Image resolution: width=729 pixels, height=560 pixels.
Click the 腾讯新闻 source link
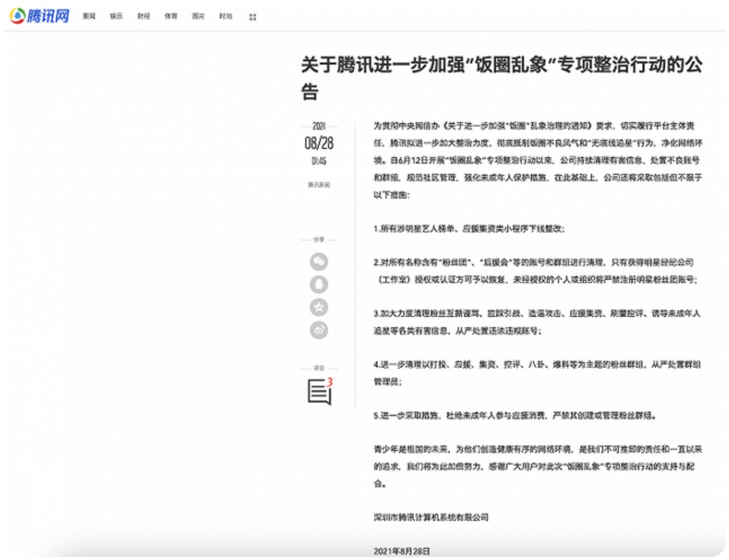tap(319, 185)
